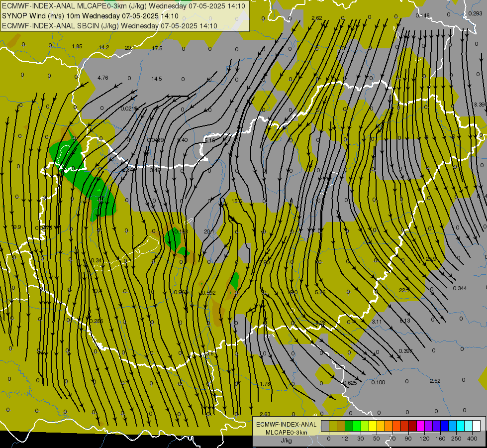Click the map value 0.0219

129,109
